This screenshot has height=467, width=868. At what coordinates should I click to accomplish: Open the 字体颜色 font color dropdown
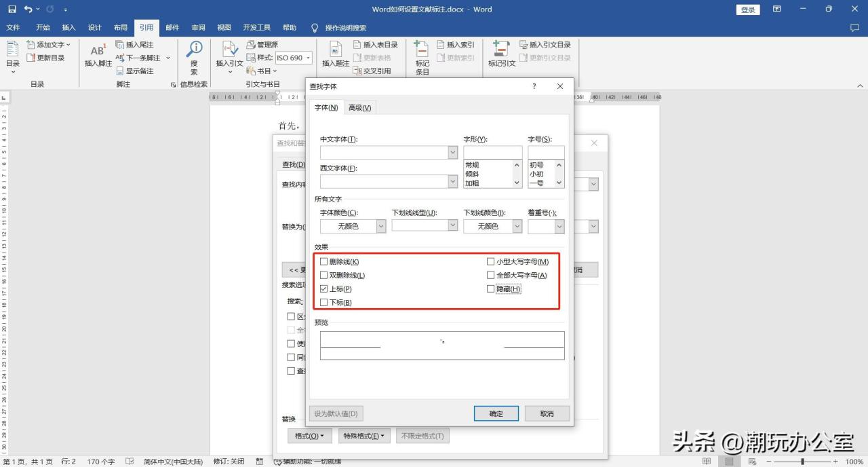pos(381,226)
